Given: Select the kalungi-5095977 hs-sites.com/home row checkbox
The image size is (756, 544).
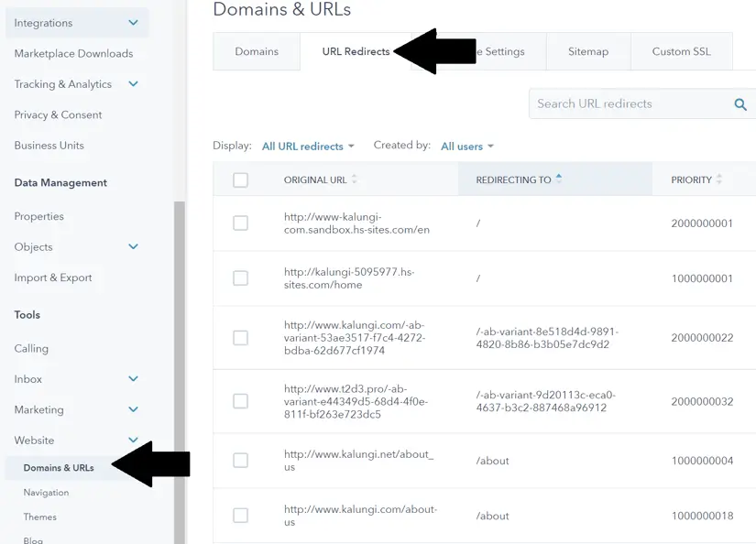Looking at the screenshot, I should 240,277.
